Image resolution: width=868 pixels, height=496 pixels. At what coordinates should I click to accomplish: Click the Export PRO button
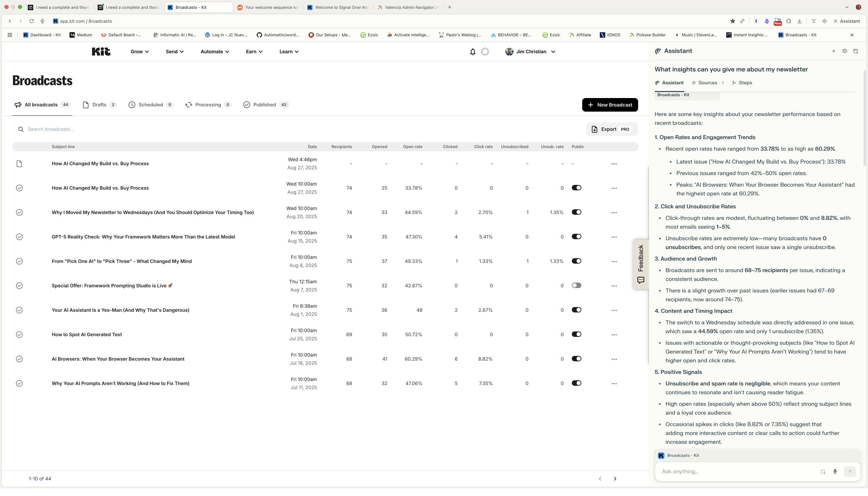tap(611, 129)
